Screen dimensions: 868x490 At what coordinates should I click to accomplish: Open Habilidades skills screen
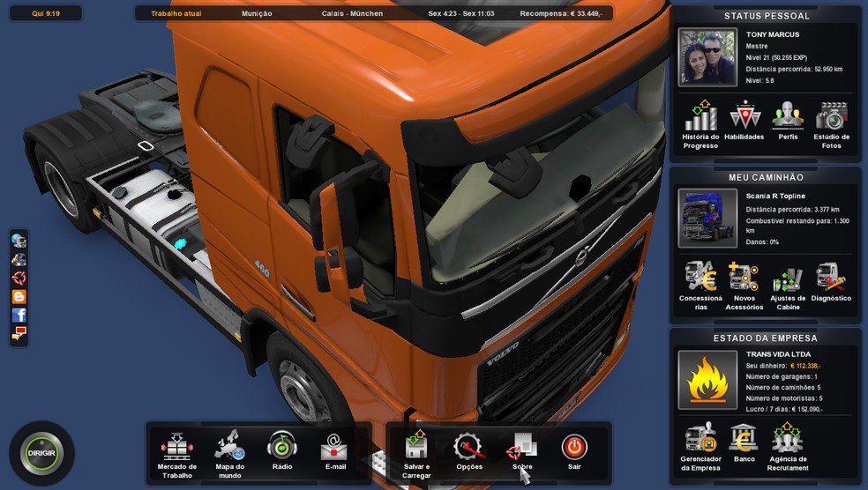(x=744, y=117)
